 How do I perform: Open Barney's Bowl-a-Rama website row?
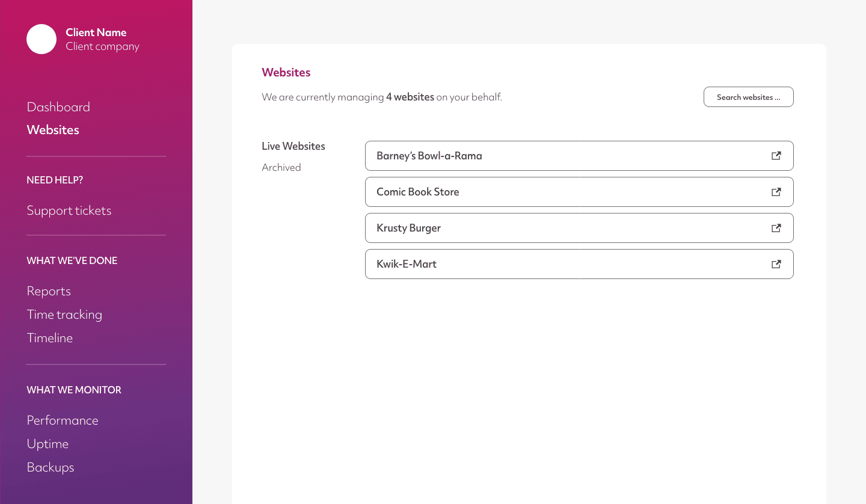(579, 156)
